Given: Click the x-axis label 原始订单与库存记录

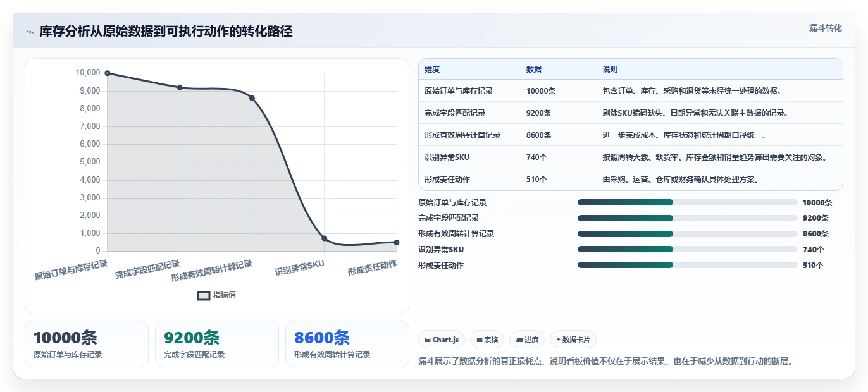Looking at the screenshot, I should tap(71, 270).
